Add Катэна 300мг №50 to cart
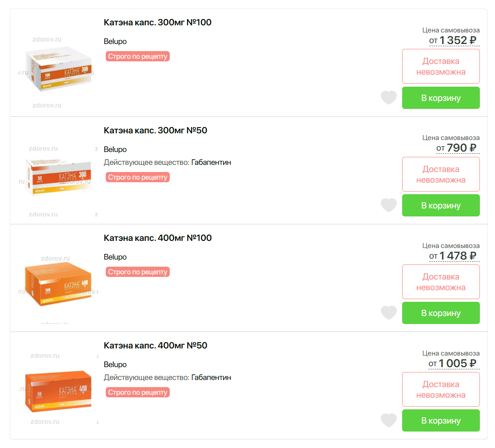This screenshot has height=448, width=495. pos(441,205)
